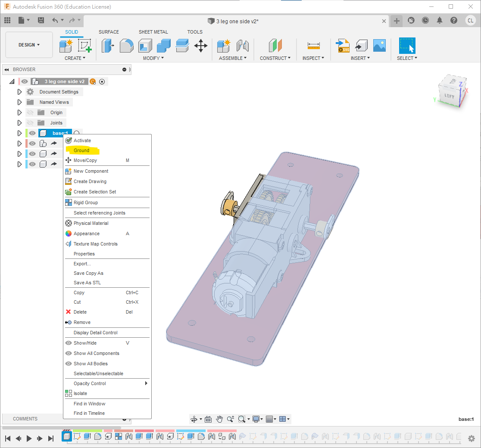This screenshot has height=448, width=481.
Task: Open the Data Panel grid icon
Action: tap(7, 20)
